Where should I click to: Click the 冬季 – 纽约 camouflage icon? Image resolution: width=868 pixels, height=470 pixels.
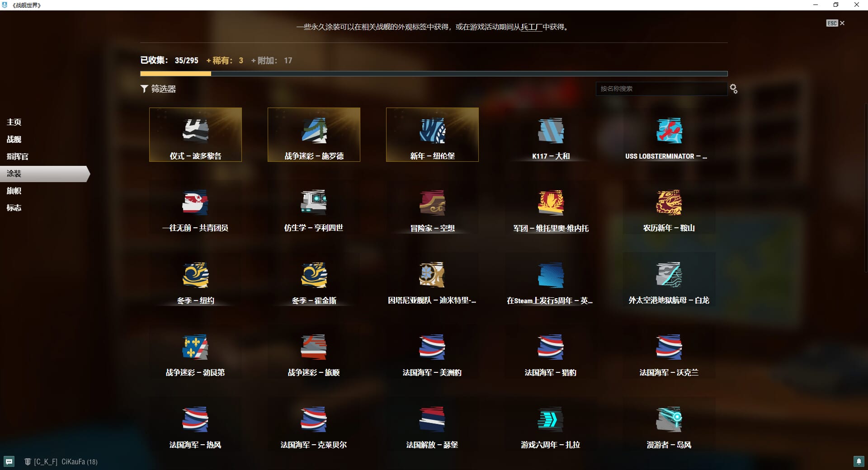coord(195,275)
